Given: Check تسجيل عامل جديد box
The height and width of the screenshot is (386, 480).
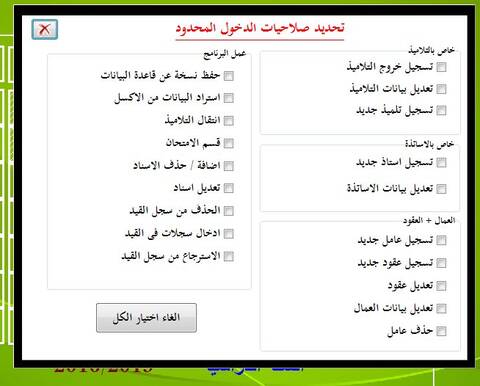Looking at the screenshot, I should tap(441, 240).
